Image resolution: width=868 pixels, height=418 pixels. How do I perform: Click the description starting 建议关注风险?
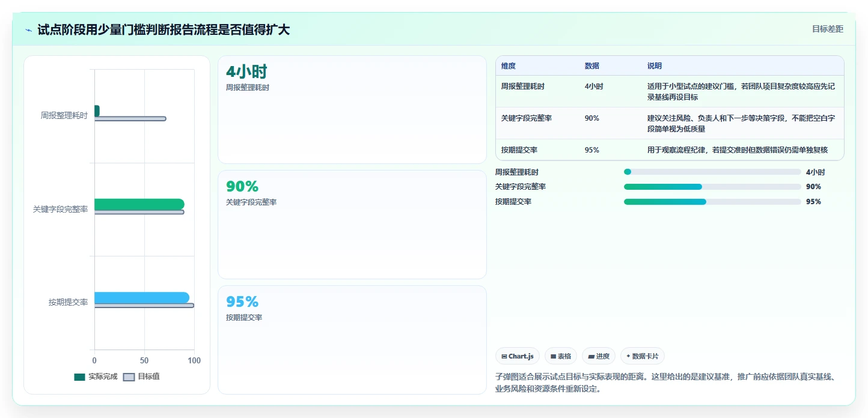click(x=741, y=123)
